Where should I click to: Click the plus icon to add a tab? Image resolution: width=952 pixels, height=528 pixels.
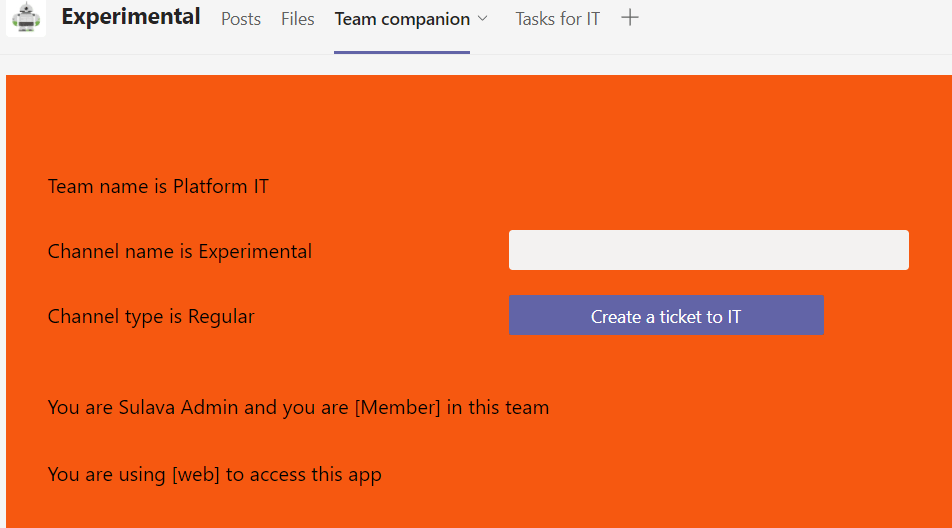629,18
